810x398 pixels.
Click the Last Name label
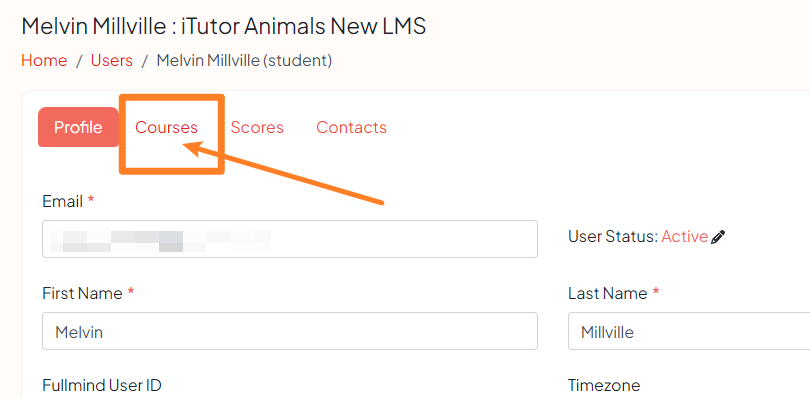608,294
